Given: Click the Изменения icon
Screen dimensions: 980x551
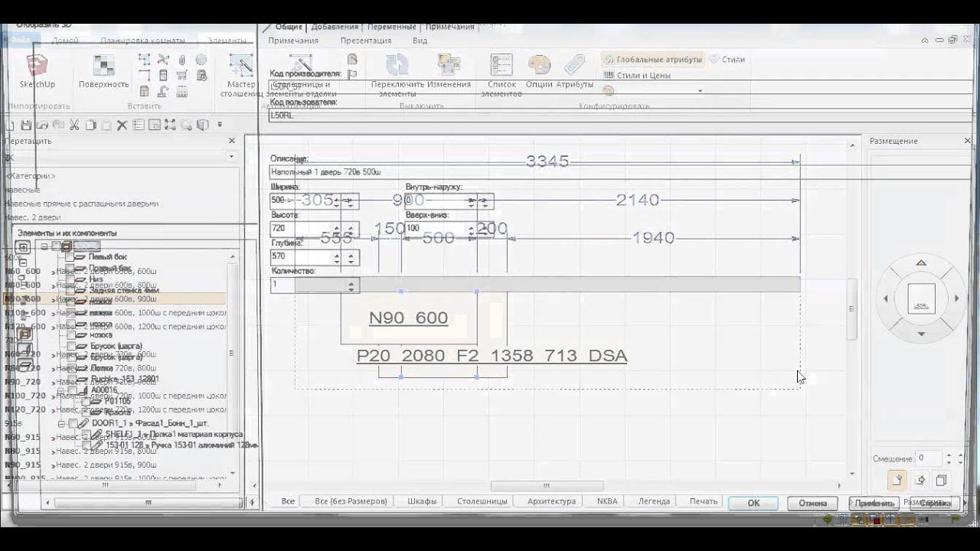Looking at the screenshot, I should 449,65.
